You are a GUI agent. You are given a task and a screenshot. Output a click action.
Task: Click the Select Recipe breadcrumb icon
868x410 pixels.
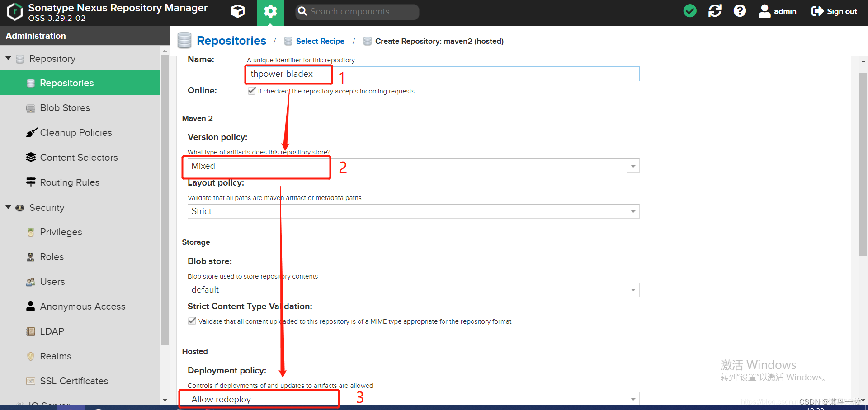pyautogui.click(x=288, y=41)
